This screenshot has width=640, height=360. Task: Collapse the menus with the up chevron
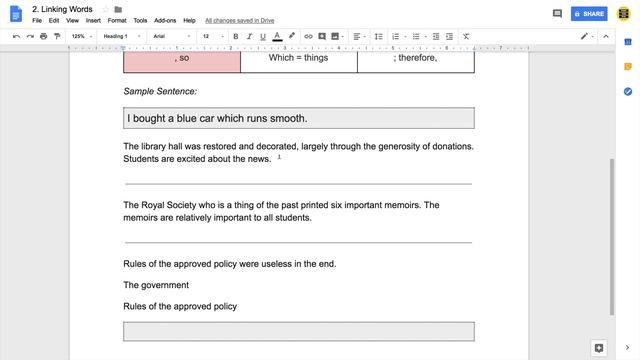tap(606, 36)
